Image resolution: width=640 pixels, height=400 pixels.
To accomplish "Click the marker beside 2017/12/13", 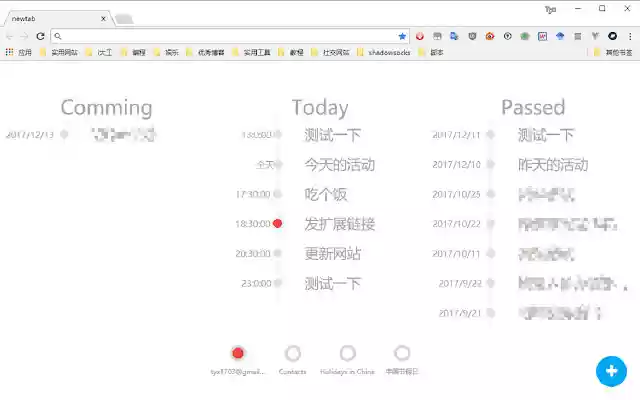I will [64, 134].
